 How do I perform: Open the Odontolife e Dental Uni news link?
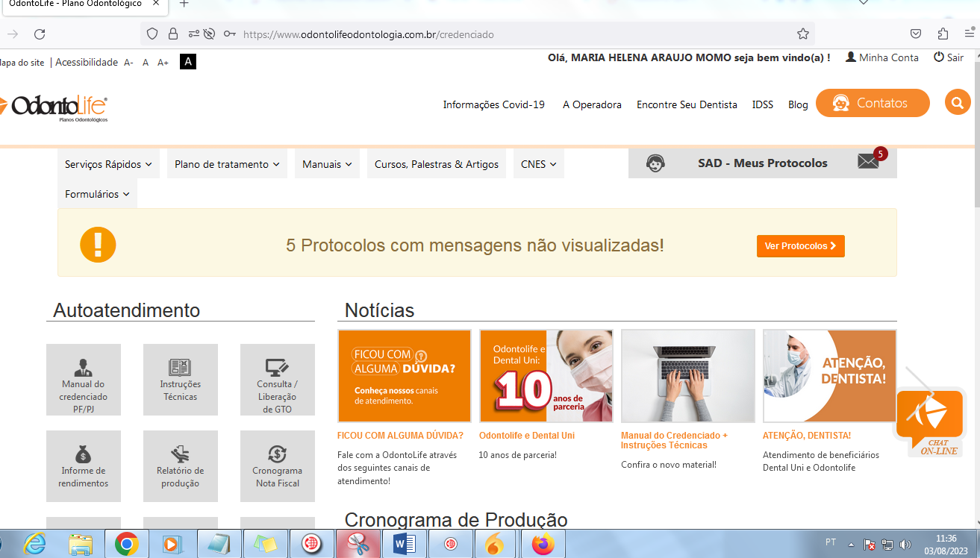(x=527, y=436)
